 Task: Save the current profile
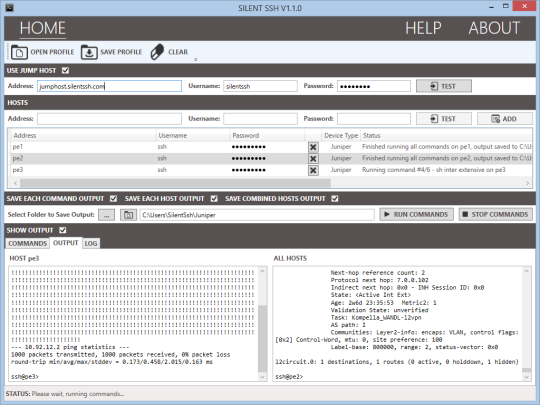click(112, 52)
